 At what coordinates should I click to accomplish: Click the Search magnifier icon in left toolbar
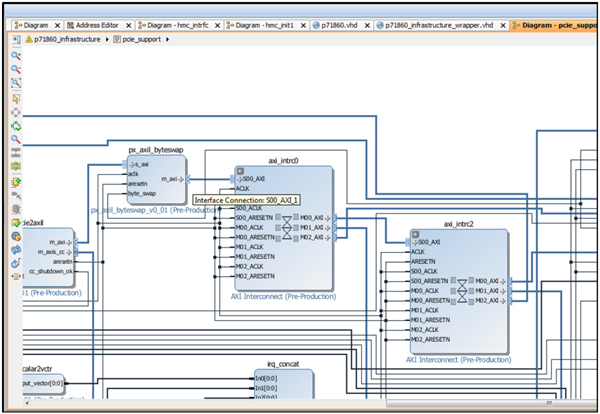[x=17, y=140]
